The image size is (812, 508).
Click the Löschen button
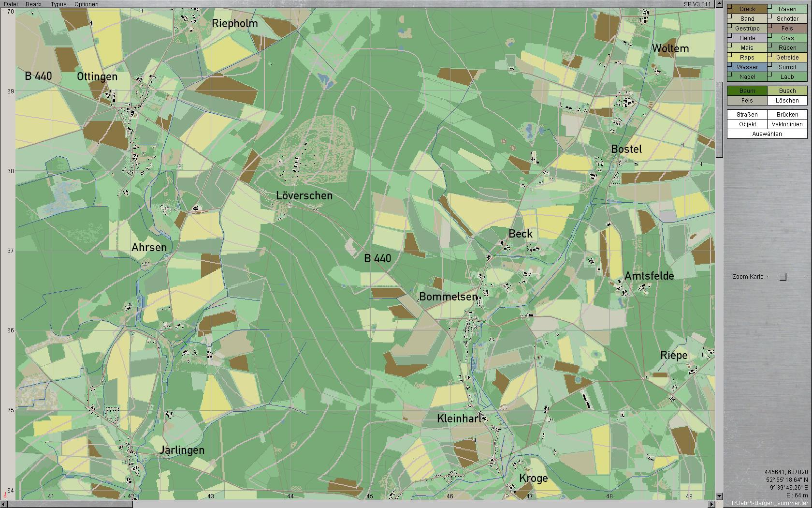787,101
